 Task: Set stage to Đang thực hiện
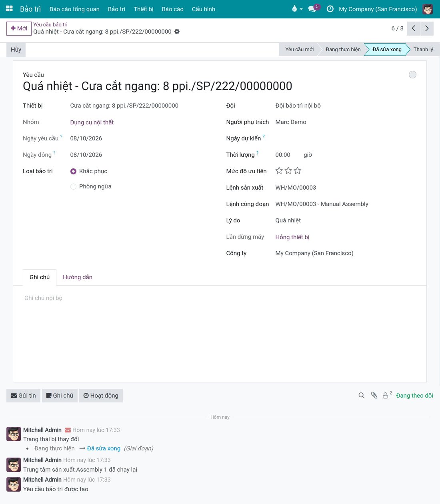[343, 50]
